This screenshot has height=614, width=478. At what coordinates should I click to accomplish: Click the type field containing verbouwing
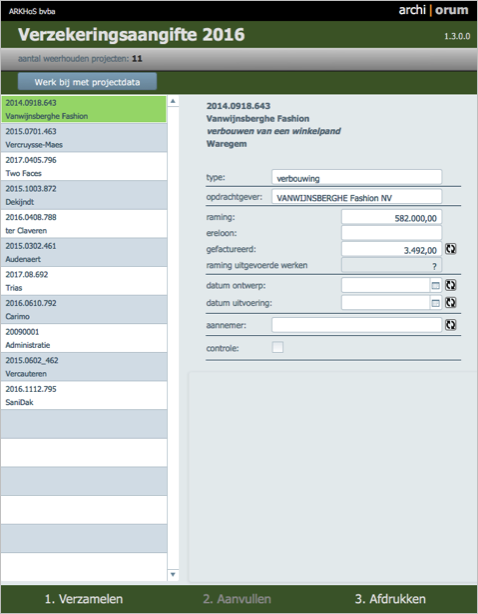point(357,177)
